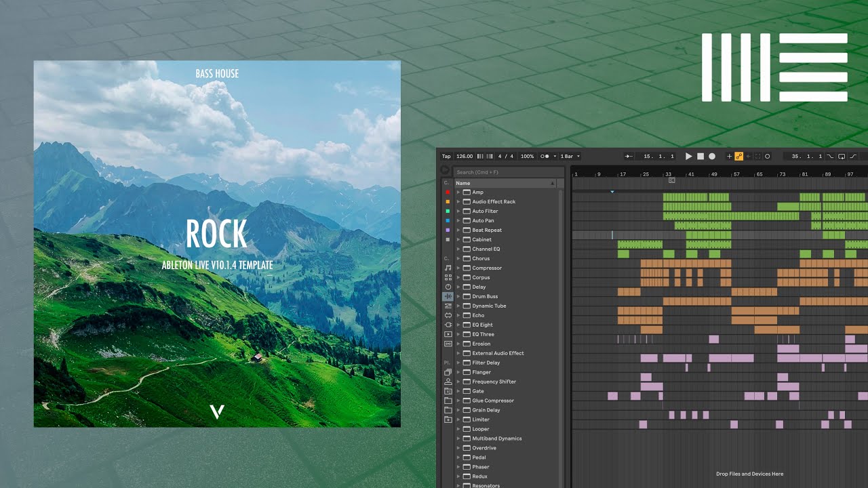The image size is (868, 488).
Task: Click the Arrangement Record button
Action: coord(712,157)
